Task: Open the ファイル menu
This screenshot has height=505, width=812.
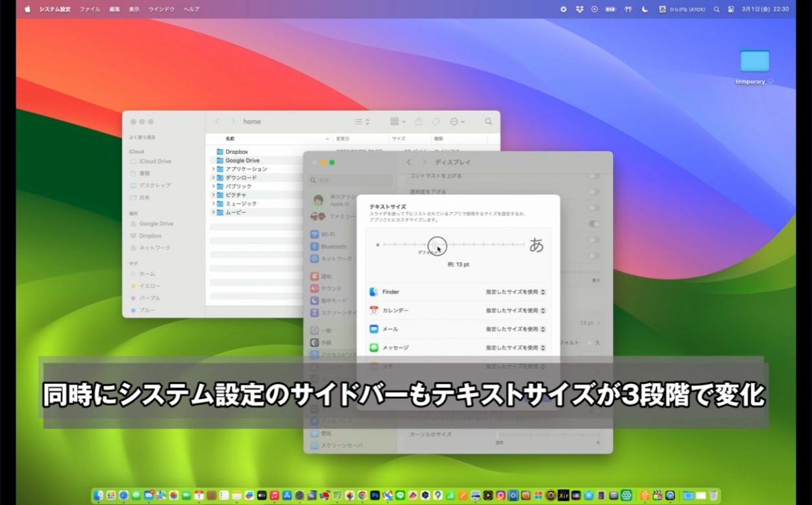Action: coord(90,9)
